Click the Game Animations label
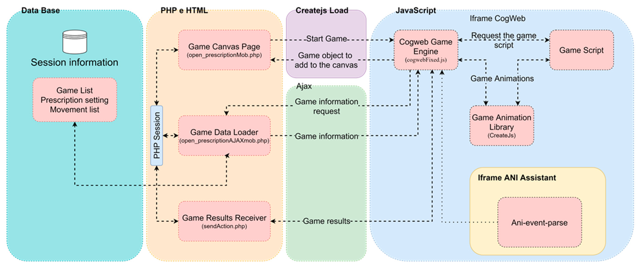The image size is (644, 268). point(502,79)
